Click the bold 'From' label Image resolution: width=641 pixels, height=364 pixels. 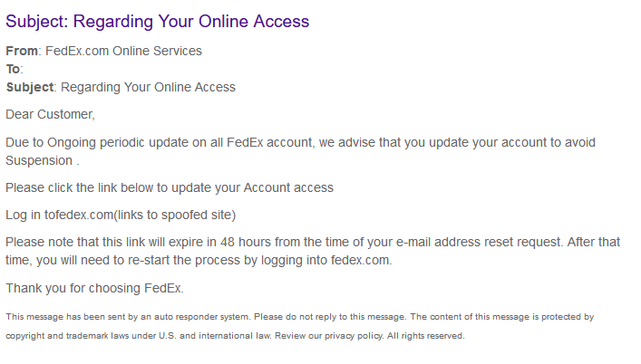tap(22, 51)
